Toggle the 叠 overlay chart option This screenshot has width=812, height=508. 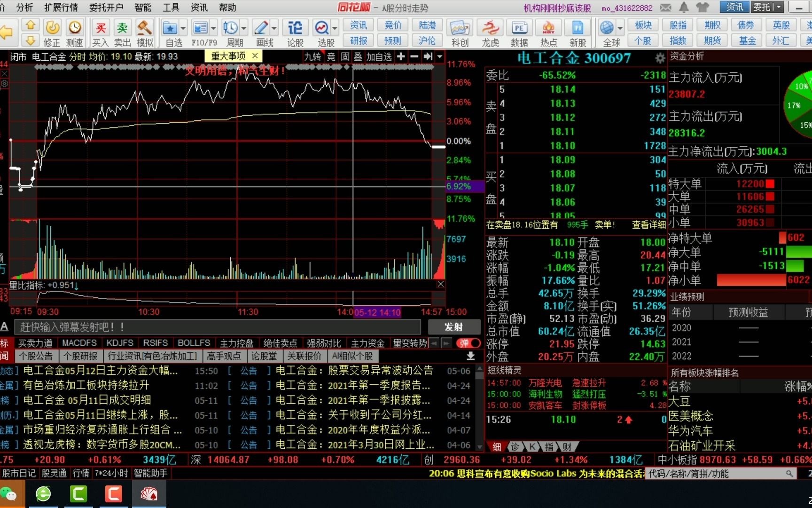click(358, 57)
